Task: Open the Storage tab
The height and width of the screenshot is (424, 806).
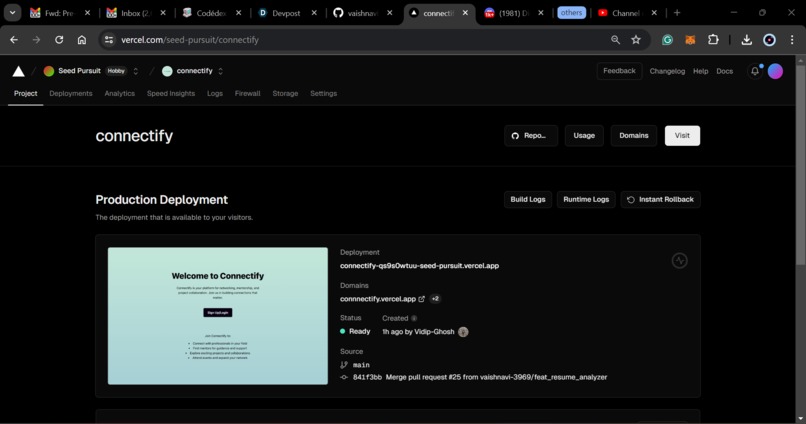Action: [x=285, y=94]
